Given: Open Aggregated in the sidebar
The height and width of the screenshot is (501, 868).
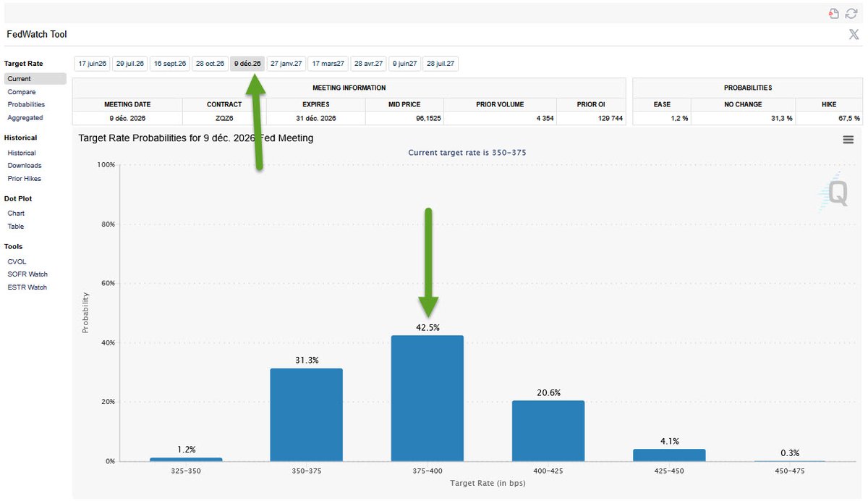Looking at the screenshot, I should (x=25, y=117).
